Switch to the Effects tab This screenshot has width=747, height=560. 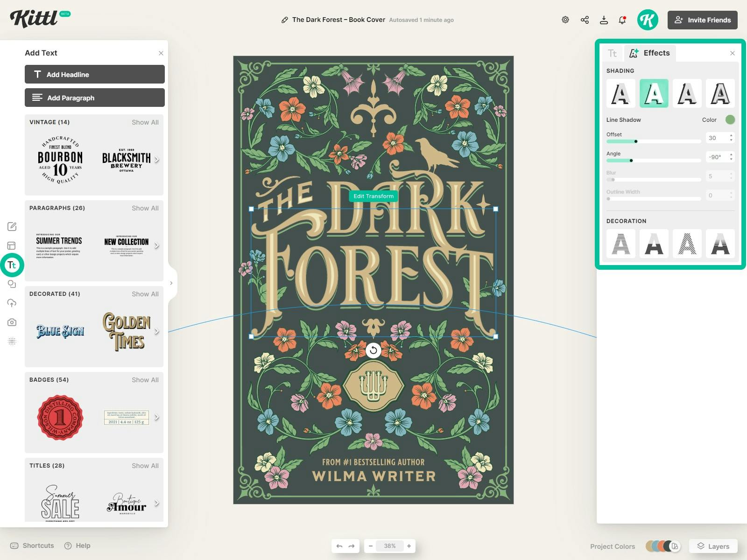[x=650, y=53]
